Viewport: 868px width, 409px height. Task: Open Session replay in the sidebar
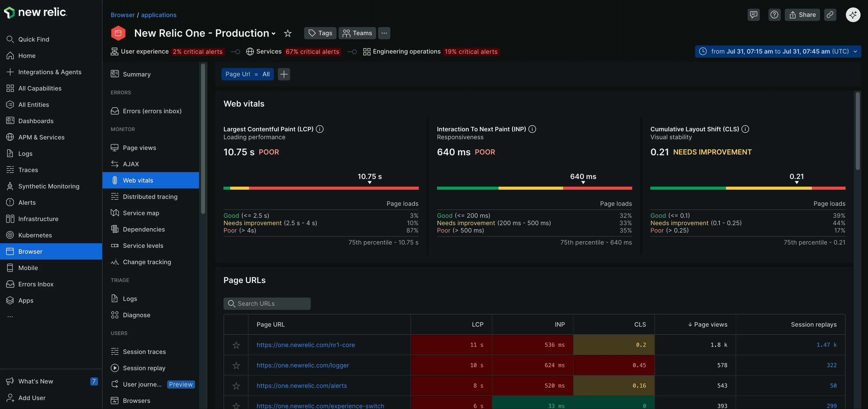144,368
